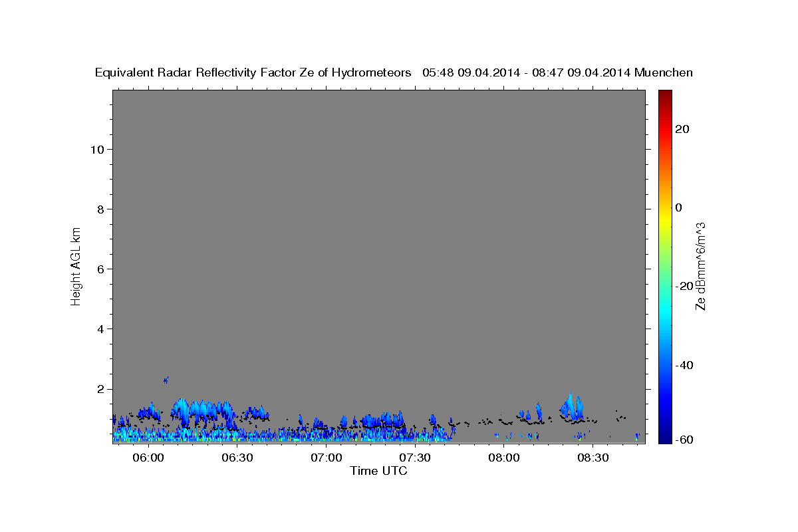The width and height of the screenshot is (798, 532).
Task: Click the plot title text
Action: (x=394, y=72)
